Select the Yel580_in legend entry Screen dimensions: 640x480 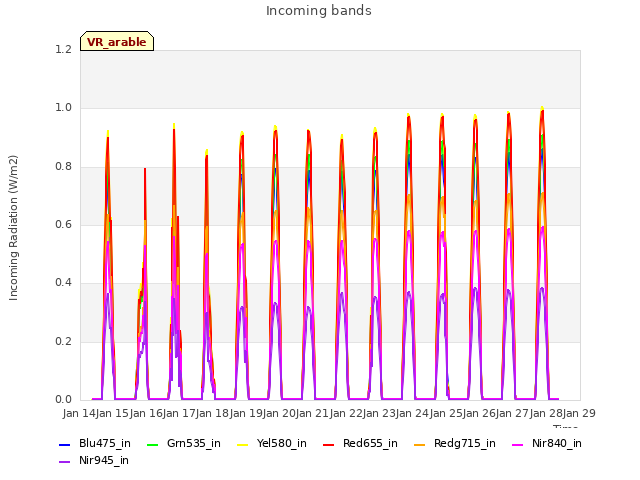(x=272, y=443)
